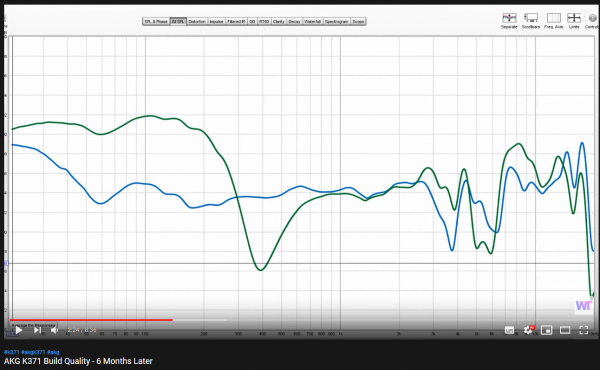600x370 pixels.
Task: Click the Separate traces graph icon
Action: 509,20
